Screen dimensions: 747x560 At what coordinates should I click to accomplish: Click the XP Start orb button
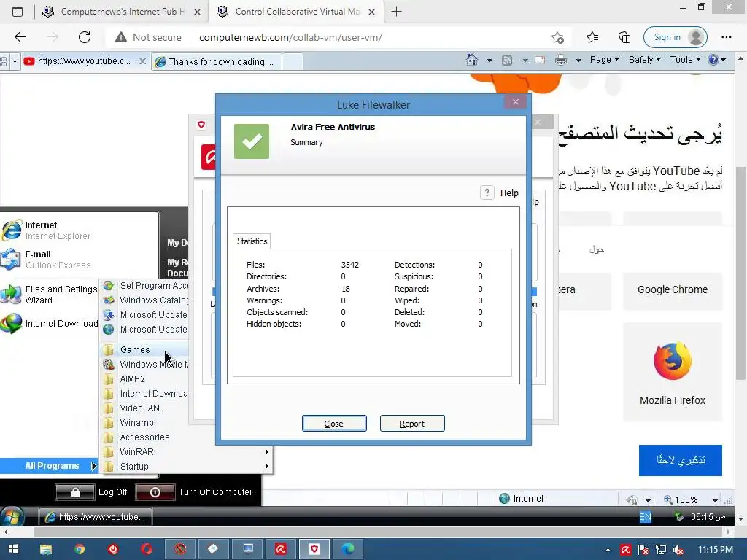12,517
